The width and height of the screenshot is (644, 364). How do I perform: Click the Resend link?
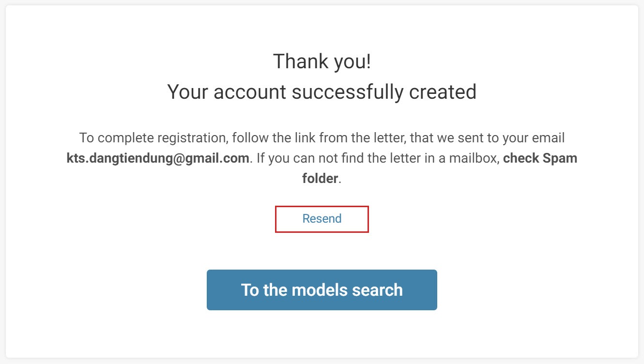(322, 219)
